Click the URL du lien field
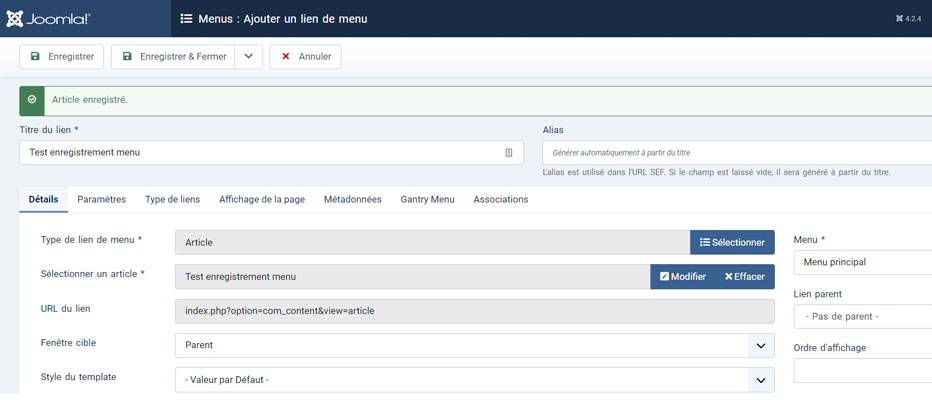The height and width of the screenshot is (400, 932). (475, 311)
